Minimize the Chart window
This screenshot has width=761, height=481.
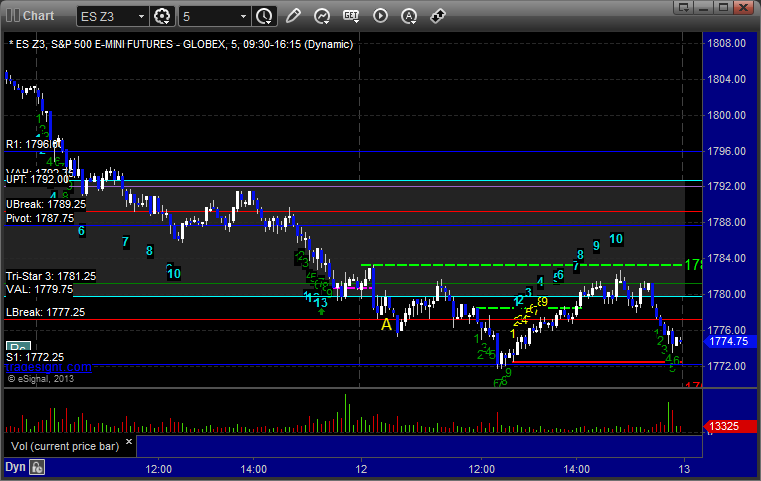pyautogui.click(x=704, y=7)
